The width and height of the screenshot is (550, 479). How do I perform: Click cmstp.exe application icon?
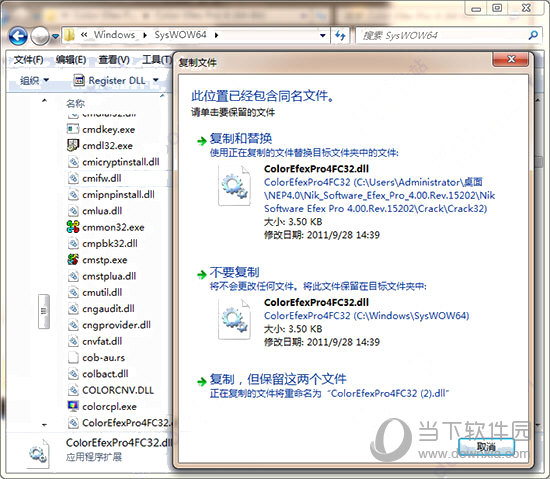pos(73,259)
